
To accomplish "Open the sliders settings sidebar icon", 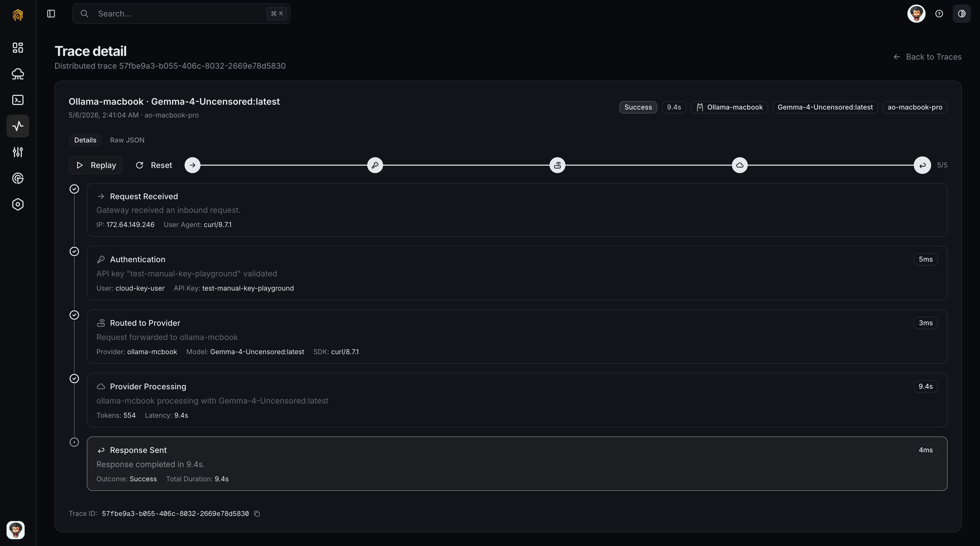I will [x=18, y=152].
